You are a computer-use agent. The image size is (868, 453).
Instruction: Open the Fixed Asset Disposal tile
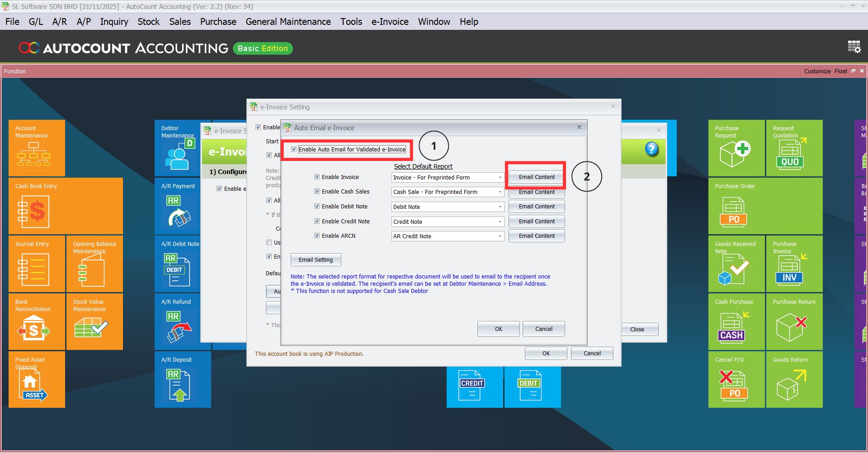pyautogui.click(x=37, y=379)
